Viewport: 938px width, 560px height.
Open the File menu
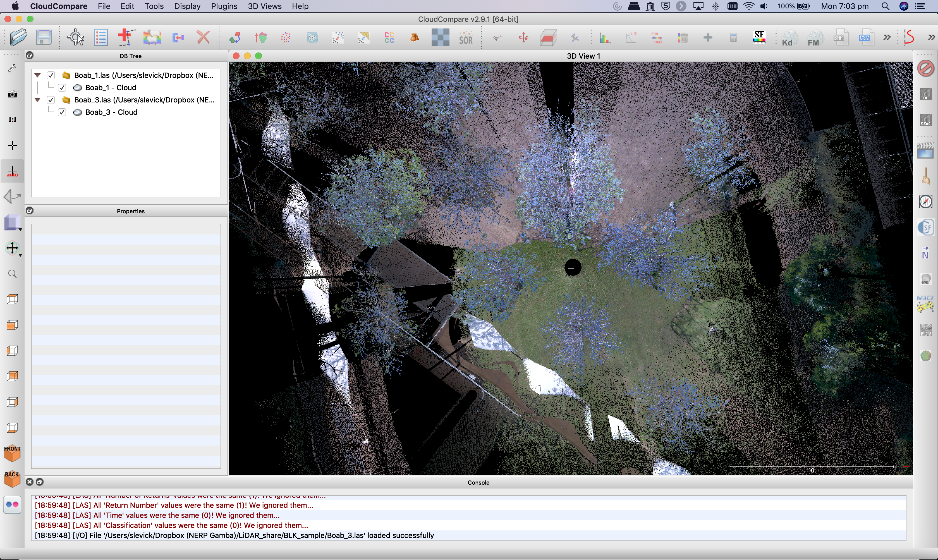pos(104,6)
